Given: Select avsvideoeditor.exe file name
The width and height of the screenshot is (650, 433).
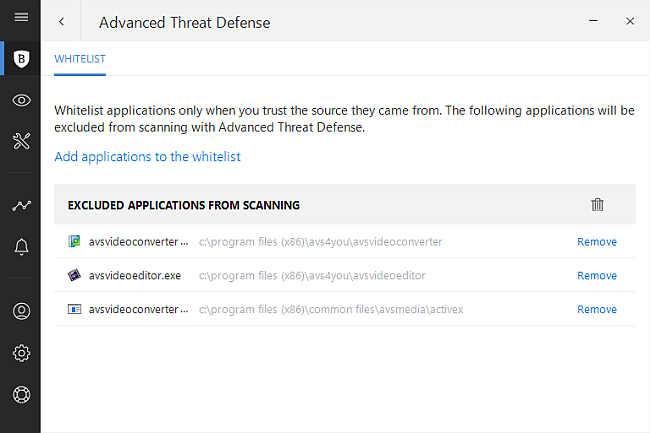Looking at the screenshot, I should point(135,276).
